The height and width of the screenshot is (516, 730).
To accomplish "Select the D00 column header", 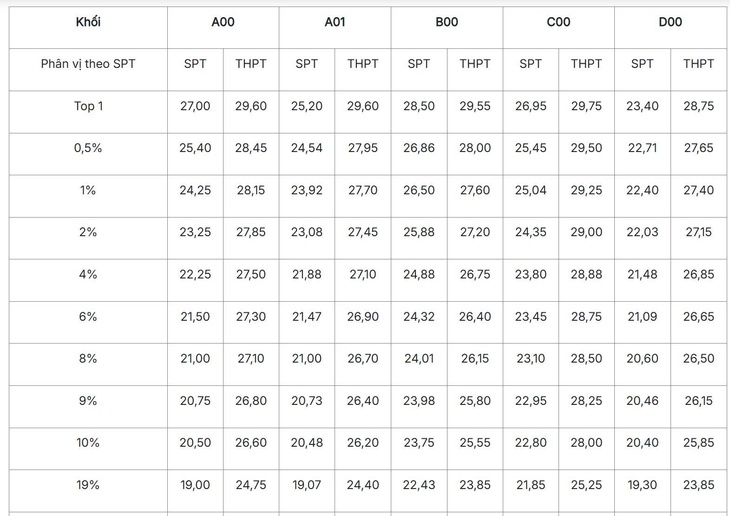I will 670,27.
